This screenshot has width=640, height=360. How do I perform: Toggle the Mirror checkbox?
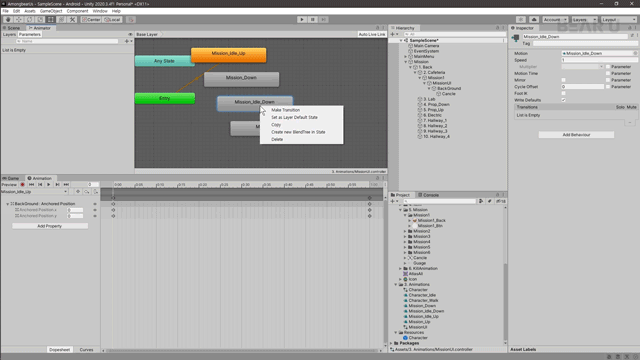coord(564,80)
